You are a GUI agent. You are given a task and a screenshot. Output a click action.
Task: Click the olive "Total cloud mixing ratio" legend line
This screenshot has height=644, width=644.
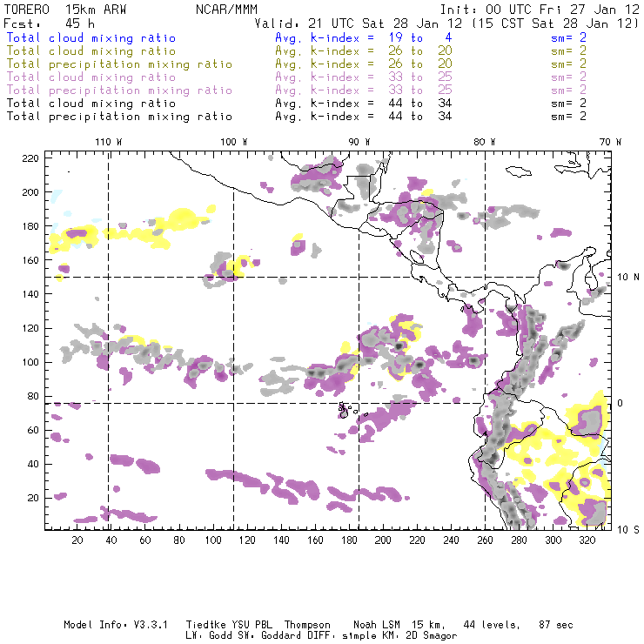91,51
